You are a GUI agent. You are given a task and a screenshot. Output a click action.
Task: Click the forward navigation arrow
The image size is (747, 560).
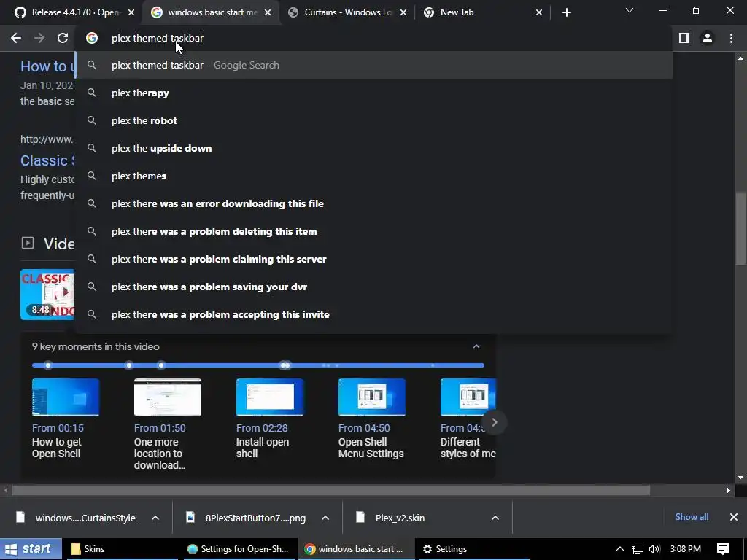[39, 38]
